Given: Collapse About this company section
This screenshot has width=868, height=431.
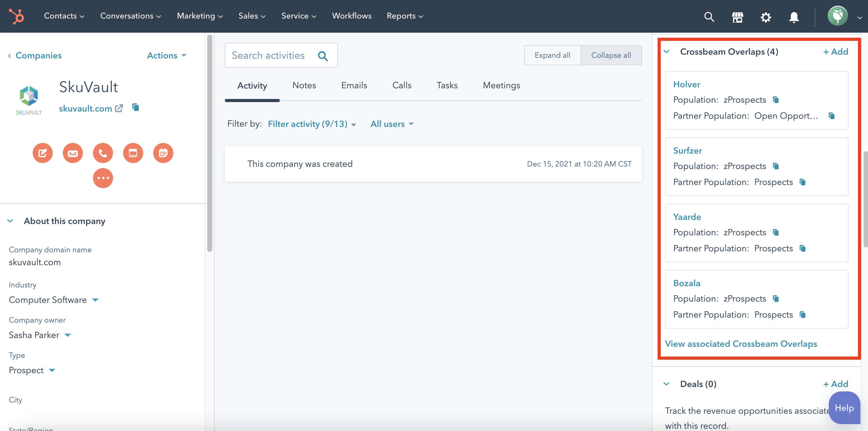Looking at the screenshot, I should [x=10, y=221].
